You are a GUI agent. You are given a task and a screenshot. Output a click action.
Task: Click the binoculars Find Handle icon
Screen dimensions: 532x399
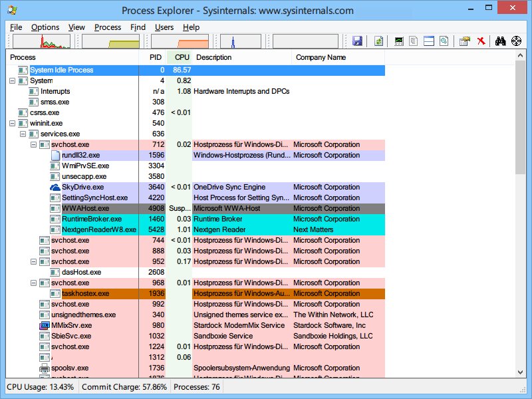tap(500, 41)
